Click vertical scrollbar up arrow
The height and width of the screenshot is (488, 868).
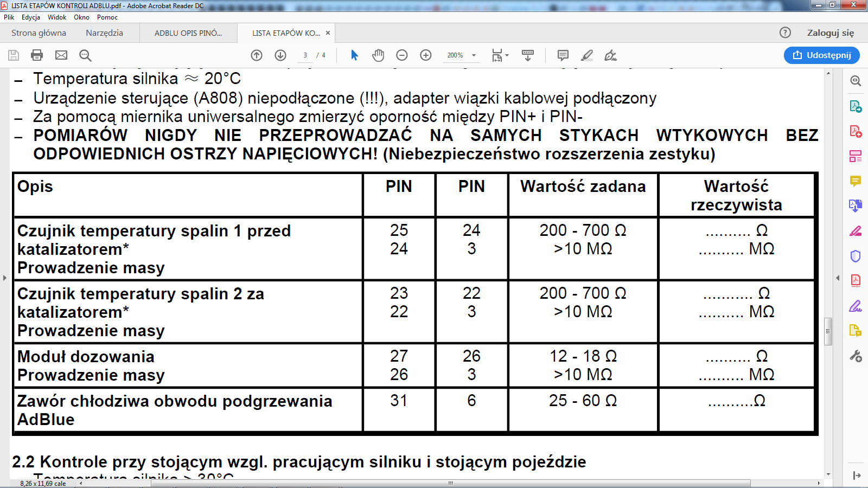tap(828, 73)
